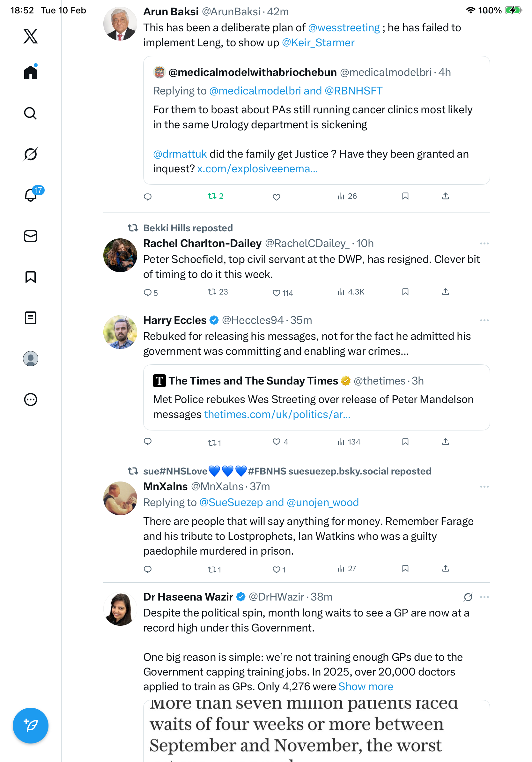Expand Dr Haseena Wazir's post with Show more
Image resolution: width=532 pixels, height=762 pixels.
[366, 686]
